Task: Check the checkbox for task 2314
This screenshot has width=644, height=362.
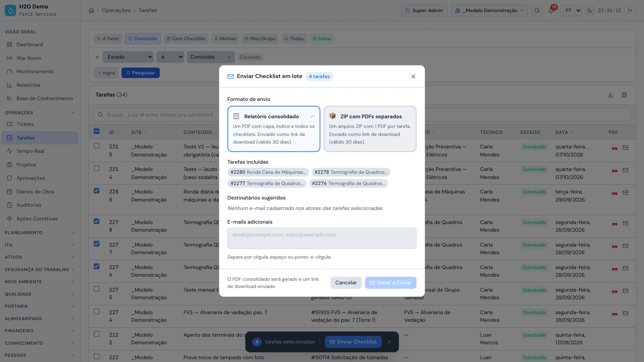Action: (x=97, y=168)
